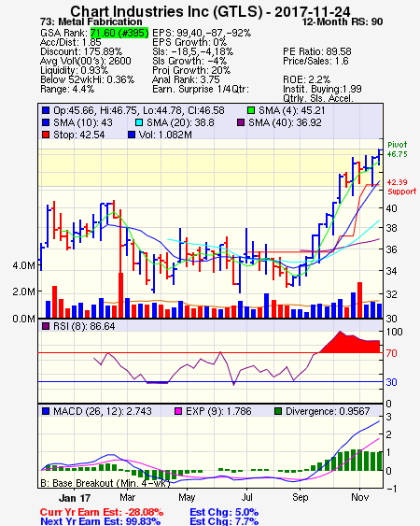The height and width of the screenshot is (526, 420).
Task: Click the cyan SMA (20) legend square
Action: pyautogui.click(x=139, y=122)
